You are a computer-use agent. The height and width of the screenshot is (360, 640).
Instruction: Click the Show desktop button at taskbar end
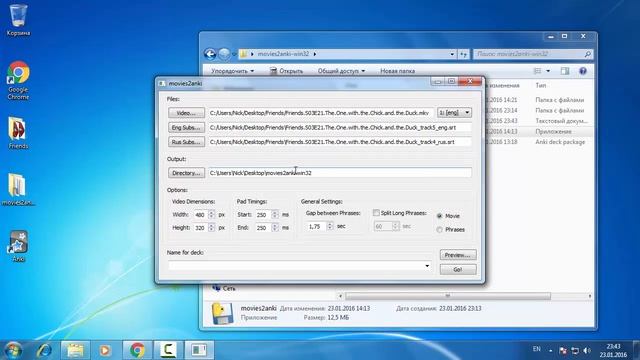[x=636, y=350]
